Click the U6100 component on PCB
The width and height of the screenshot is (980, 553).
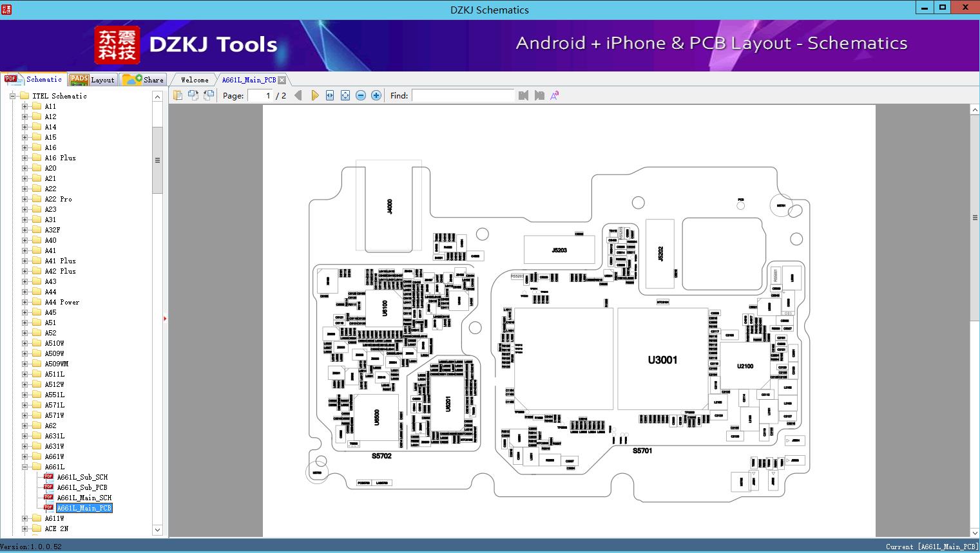point(385,308)
